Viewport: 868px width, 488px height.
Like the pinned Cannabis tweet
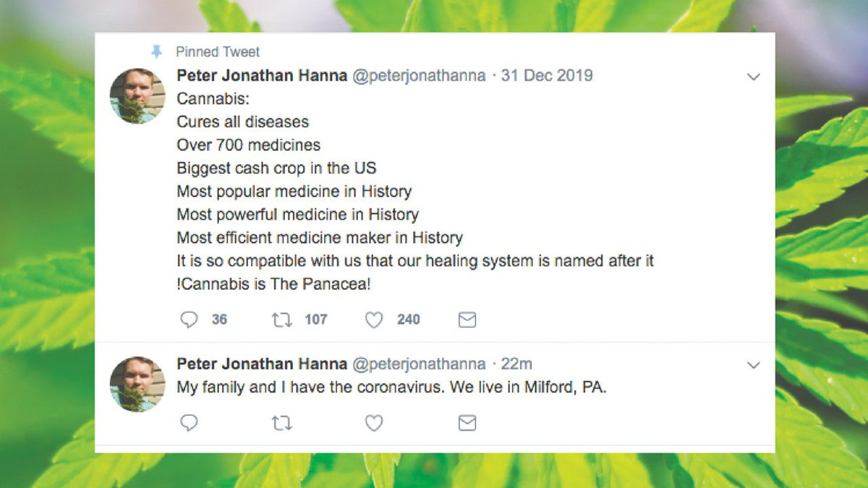click(374, 320)
